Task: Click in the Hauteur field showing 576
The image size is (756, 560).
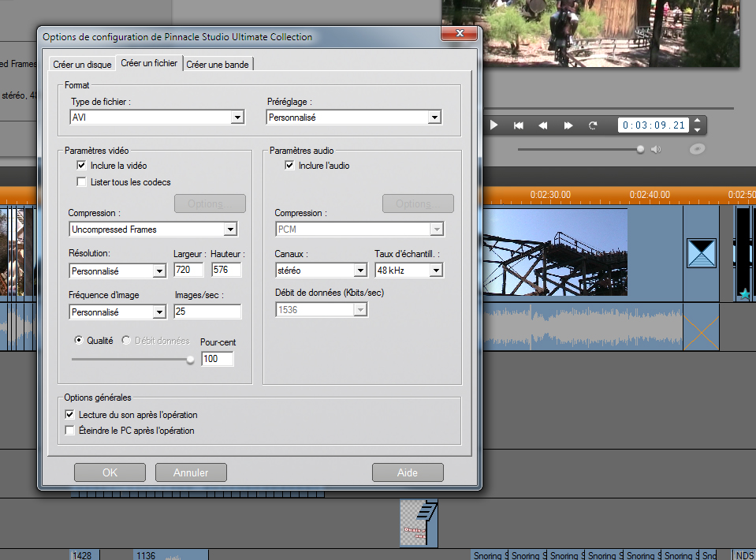Action: coord(226,270)
